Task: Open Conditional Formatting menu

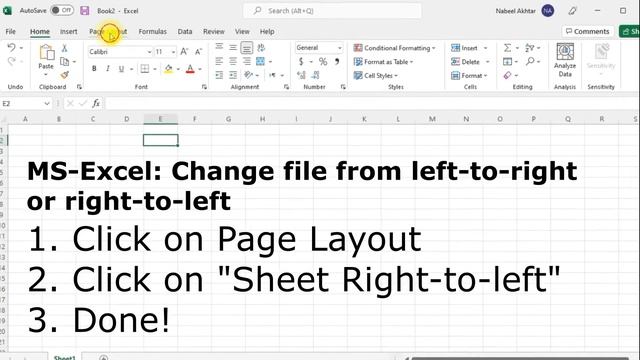Action: coord(394,48)
